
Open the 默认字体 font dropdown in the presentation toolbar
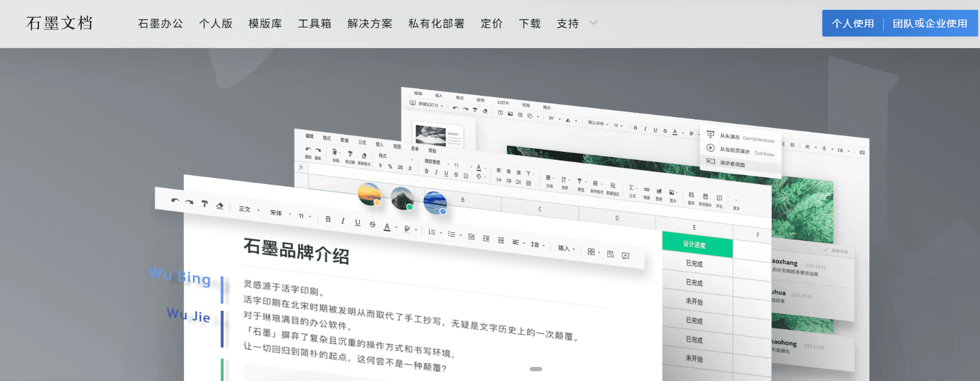[x=598, y=123]
